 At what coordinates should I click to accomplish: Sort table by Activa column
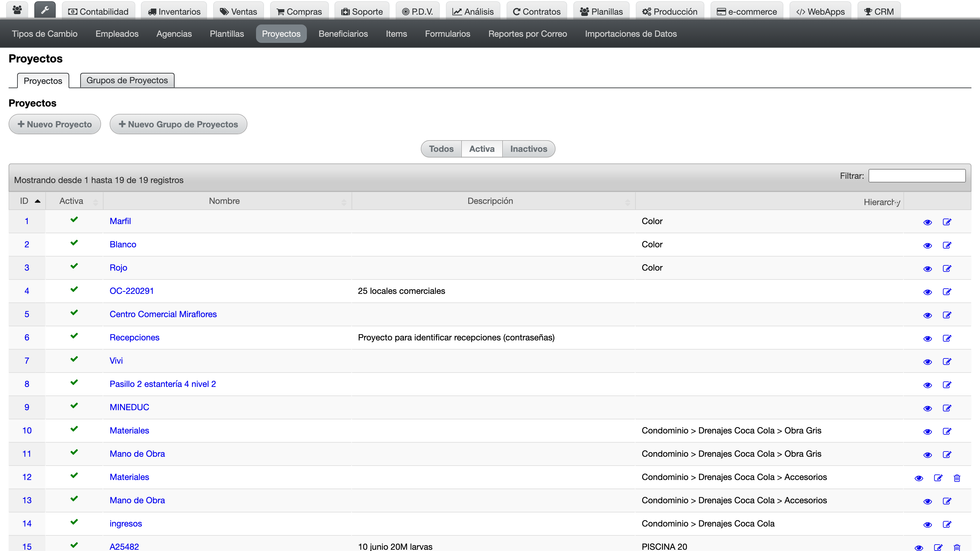(74, 201)
